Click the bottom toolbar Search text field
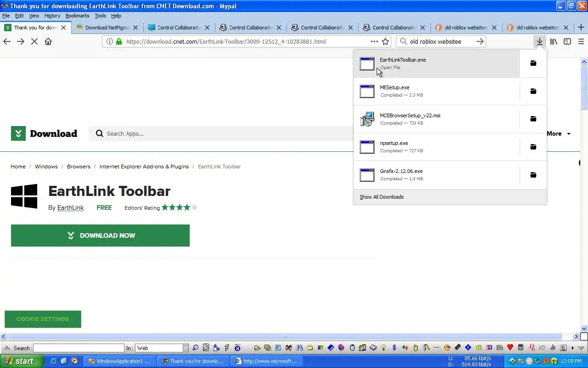Viewport: 588px width, 368px height. tap(79, 348)
